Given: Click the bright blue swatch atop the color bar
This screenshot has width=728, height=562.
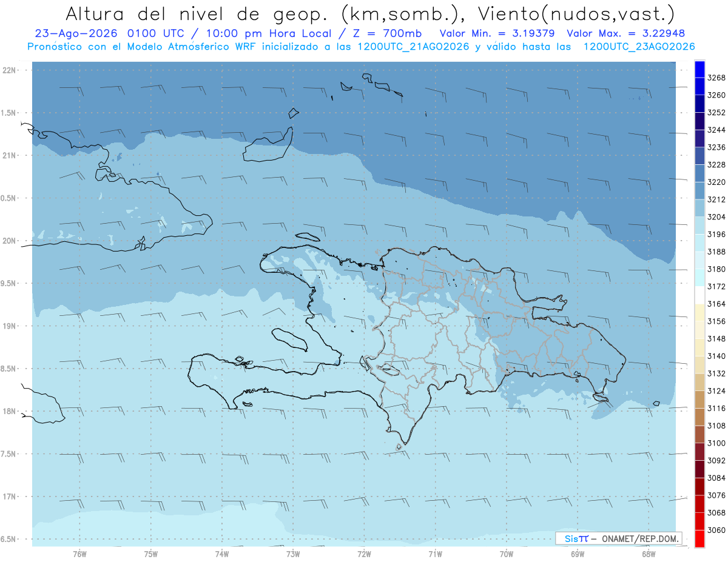Looking at the screenshot, I should tap(699, 69).
